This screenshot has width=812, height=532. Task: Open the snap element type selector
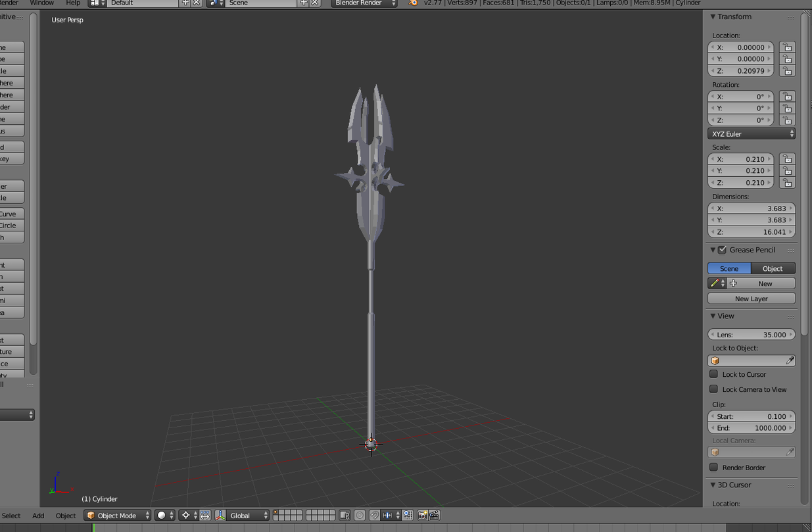391,516
